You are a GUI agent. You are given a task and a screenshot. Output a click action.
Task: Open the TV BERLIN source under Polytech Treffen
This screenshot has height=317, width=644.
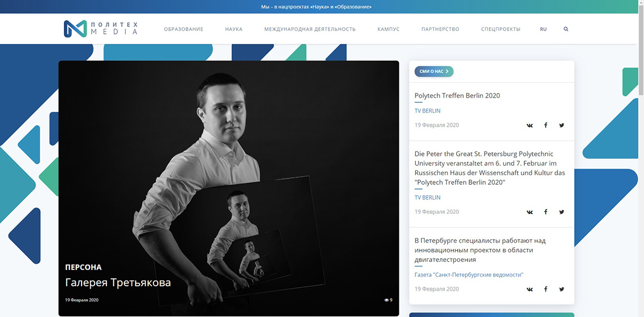[428, 111]
